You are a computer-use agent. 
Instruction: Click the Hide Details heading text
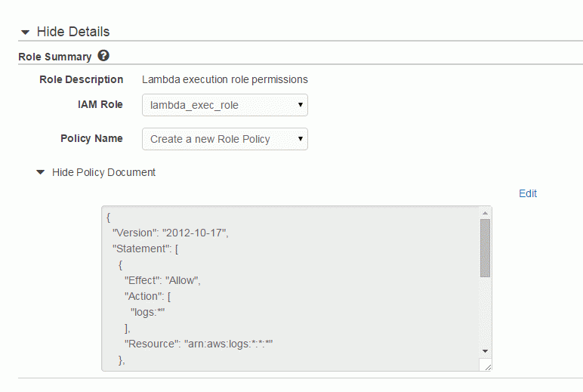(x=73, y=32)
